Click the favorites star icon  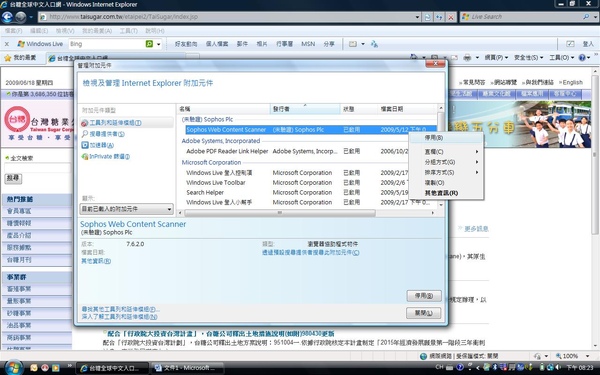coord(8,58)
